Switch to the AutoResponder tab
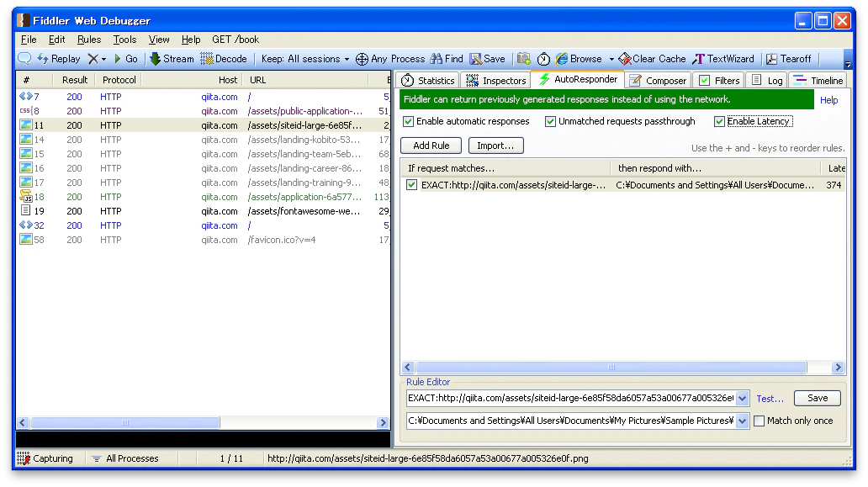 (578, 79)
